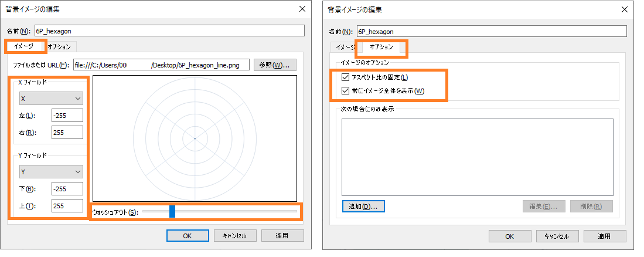Select オプション tab in left dialog
This screenshot has width=644, height=257.
pyautogui.click(x=59, y=46)
